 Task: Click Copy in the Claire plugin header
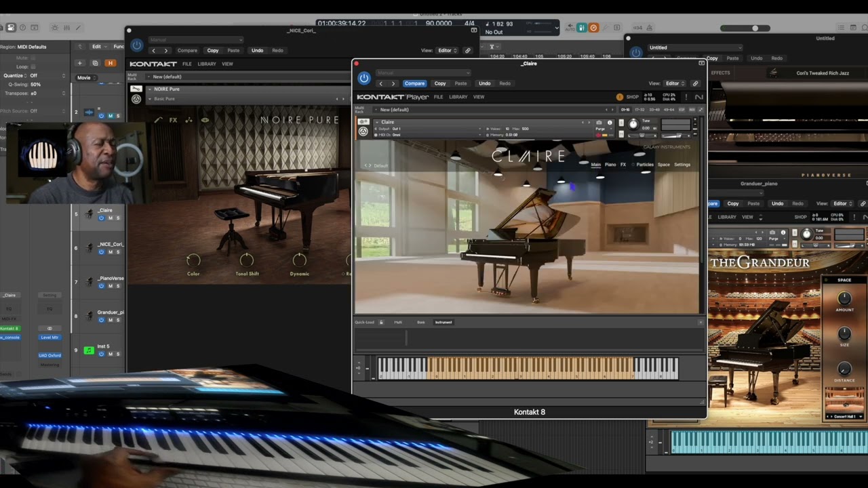(440, 83)
